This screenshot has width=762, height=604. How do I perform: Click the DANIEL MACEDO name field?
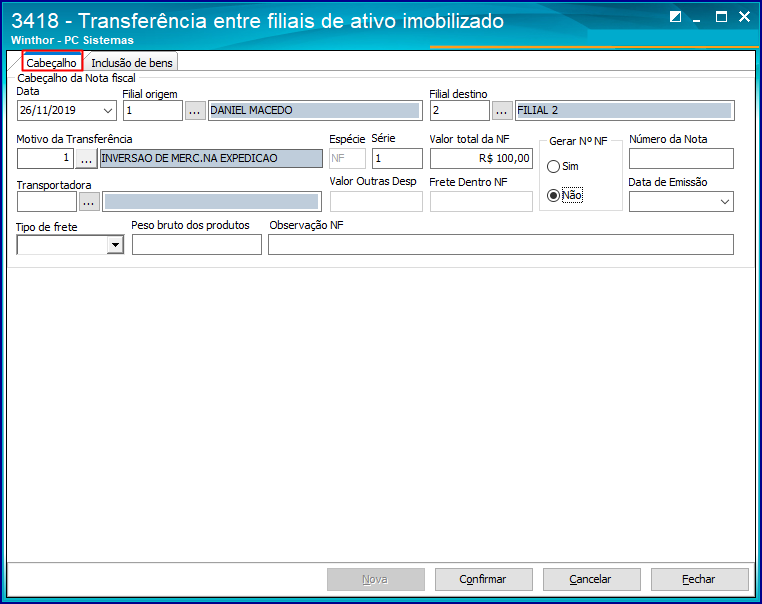(x=315, y=110)
